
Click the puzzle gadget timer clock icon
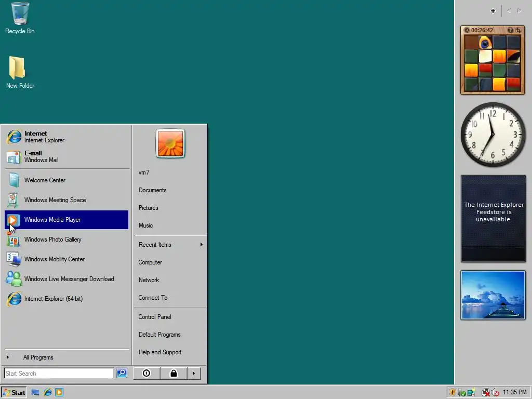(467, 30)
